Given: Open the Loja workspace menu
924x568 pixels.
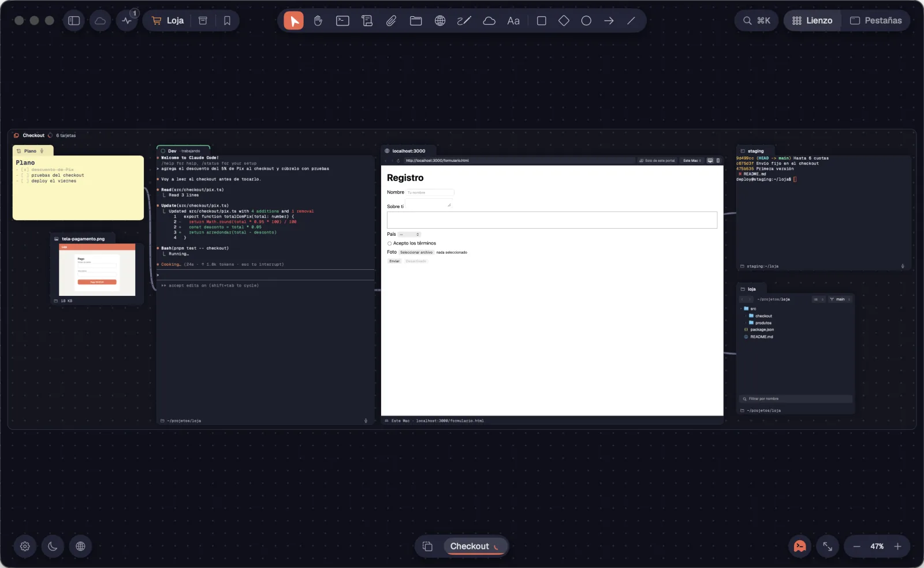Looking at the screenshot, I should [168, 21].
